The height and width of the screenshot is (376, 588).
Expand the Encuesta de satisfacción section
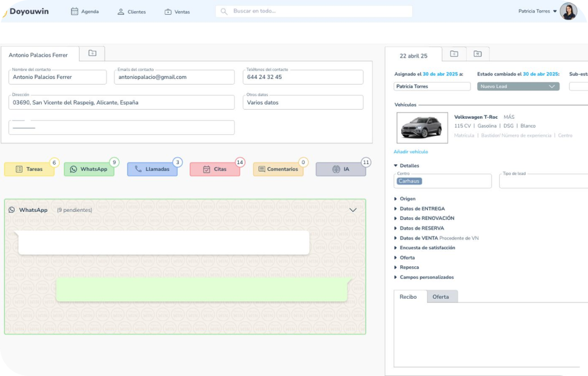click(x=427, y=248)
